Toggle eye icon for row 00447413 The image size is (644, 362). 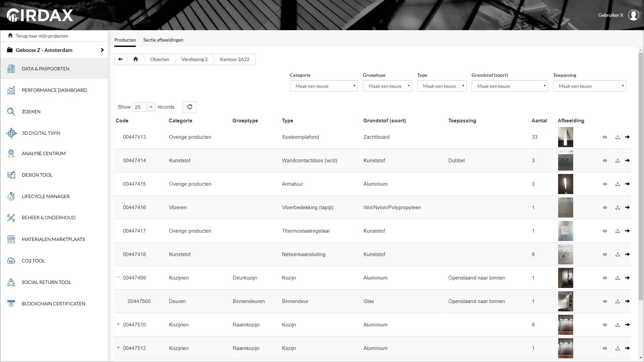605,137
